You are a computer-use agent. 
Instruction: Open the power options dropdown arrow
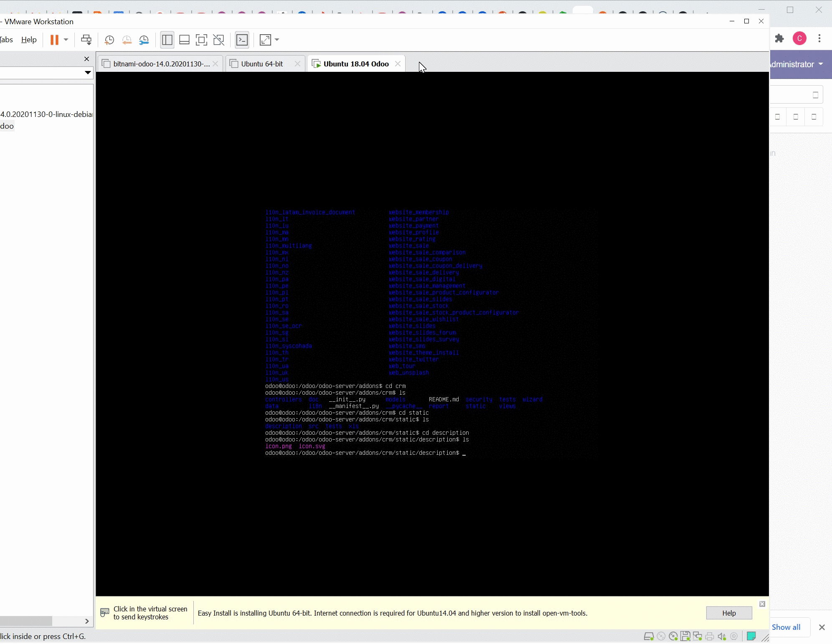[x=66, y=40]
